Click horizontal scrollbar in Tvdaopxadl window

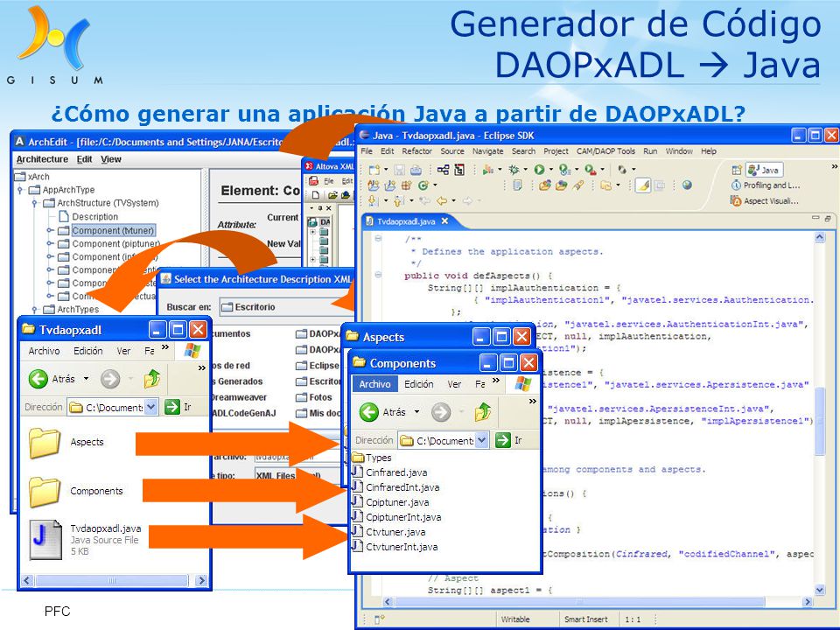(x=112, y=580)
